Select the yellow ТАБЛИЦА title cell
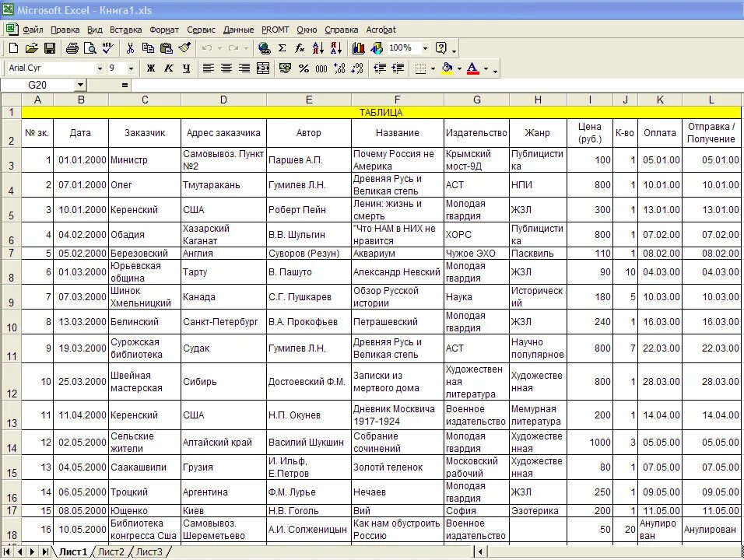This screenshot has width=744, height=560. click(381, 112)
